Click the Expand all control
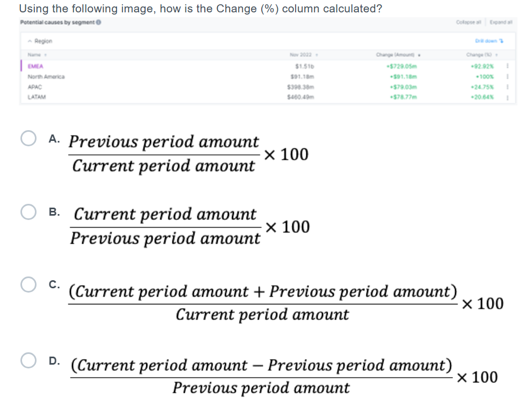The height and width of the screenshot is (405, 532). [x=501, y=23]
